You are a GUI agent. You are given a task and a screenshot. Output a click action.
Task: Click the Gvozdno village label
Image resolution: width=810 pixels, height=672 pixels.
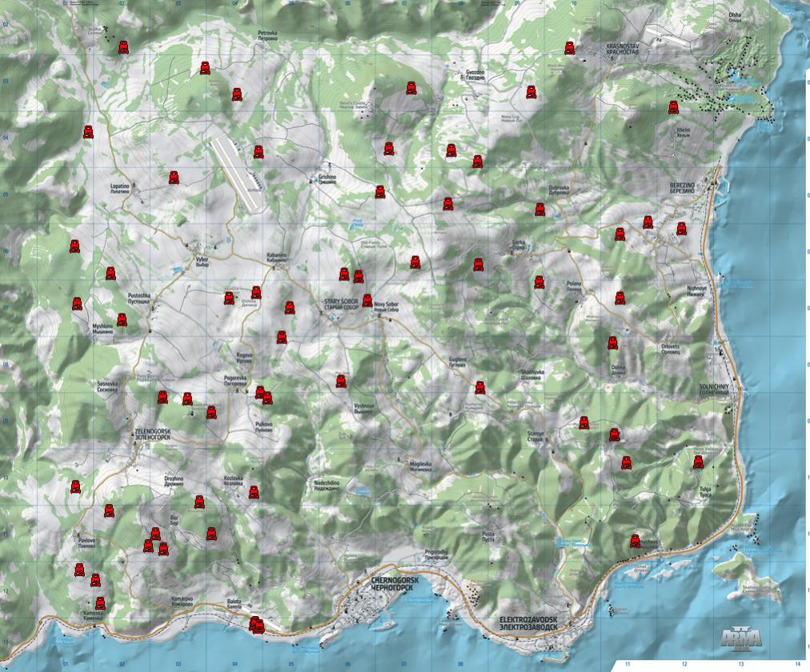coord(475,75)
